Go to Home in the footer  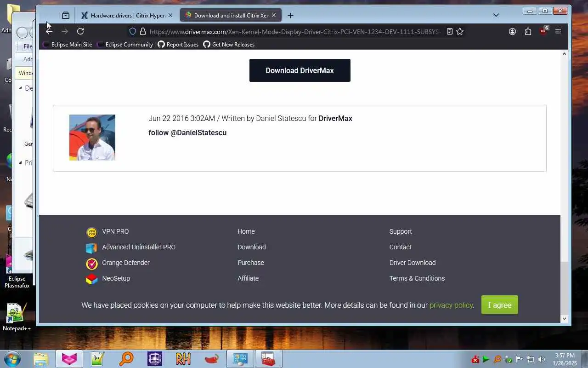[x=246, y=231]
